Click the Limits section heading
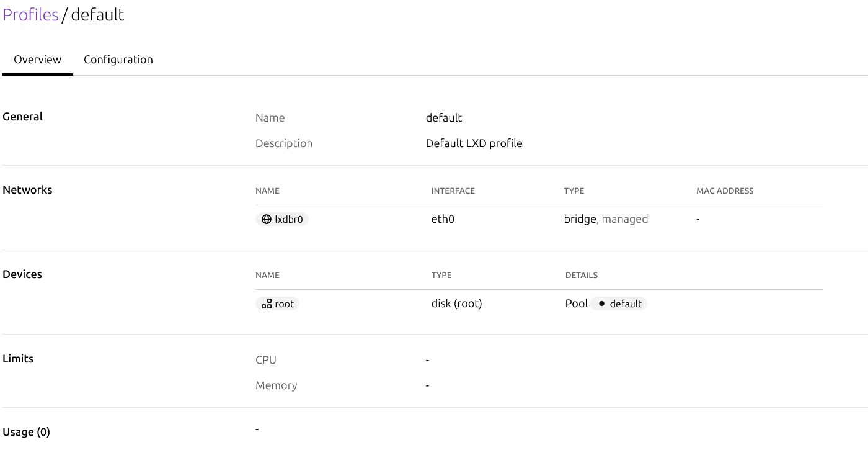 click(x=18, y=359)
